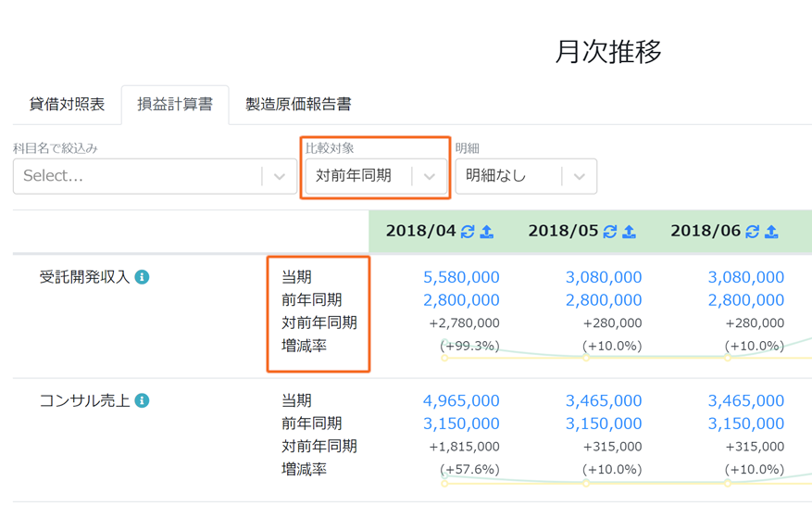Click the (+57.6%) growth rate value
Viewport: 812px width, 506px height.
pyautogui.click(x=470, y=469)
